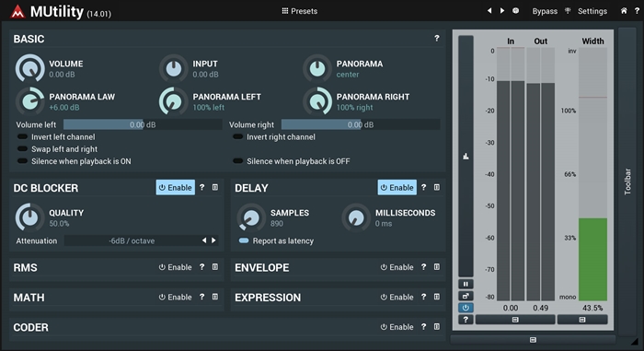Image resolution: width=644 pixels, height=351 pixels.
Task: Open top-right help question mark
Action: (x=637, y=11)
